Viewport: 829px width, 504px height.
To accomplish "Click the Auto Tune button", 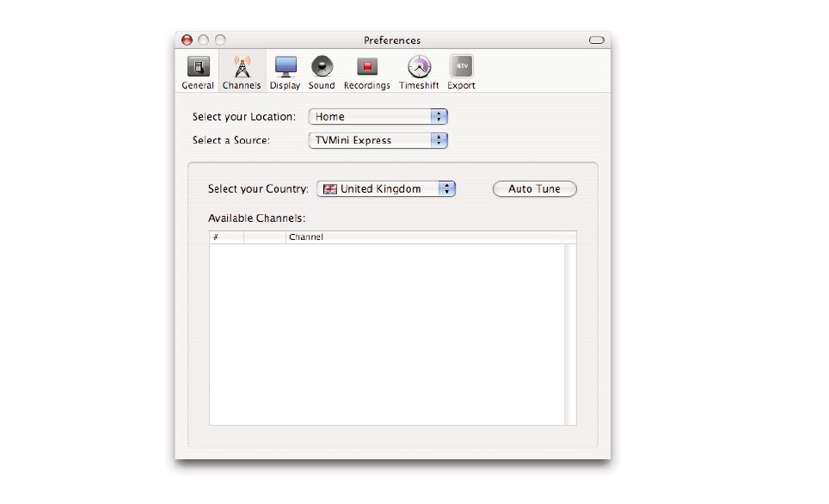I will tap(535, 189).
